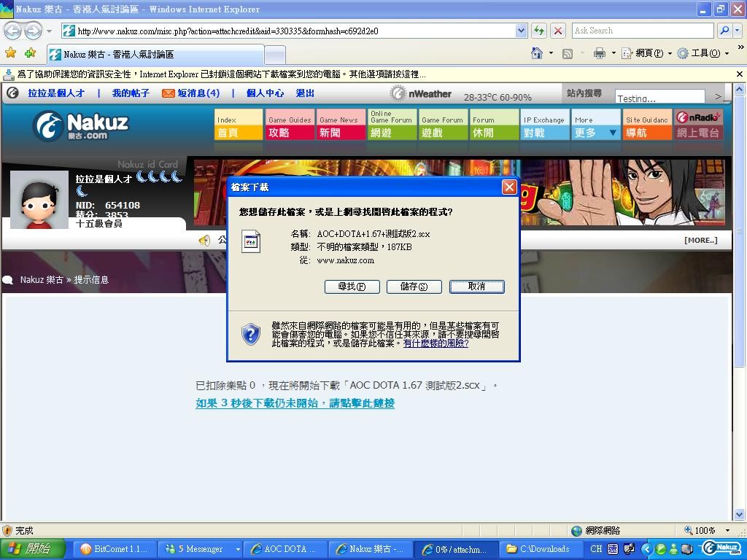Click the user avatar picture
Viewport: 747px width, 560px height.
coord(39,200)
